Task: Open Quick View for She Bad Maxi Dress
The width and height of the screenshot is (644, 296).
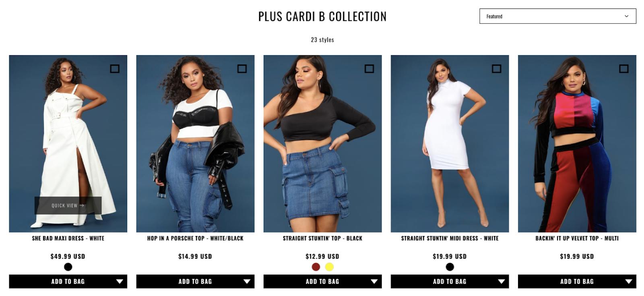Action: [68, 205]
